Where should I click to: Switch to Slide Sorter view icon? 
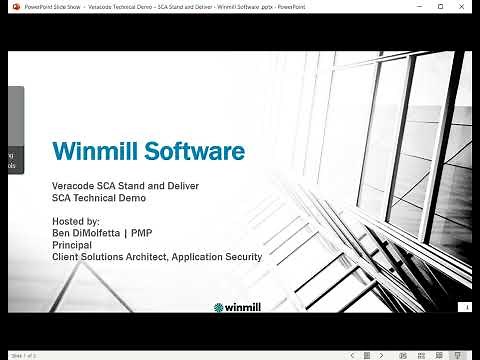421,356
